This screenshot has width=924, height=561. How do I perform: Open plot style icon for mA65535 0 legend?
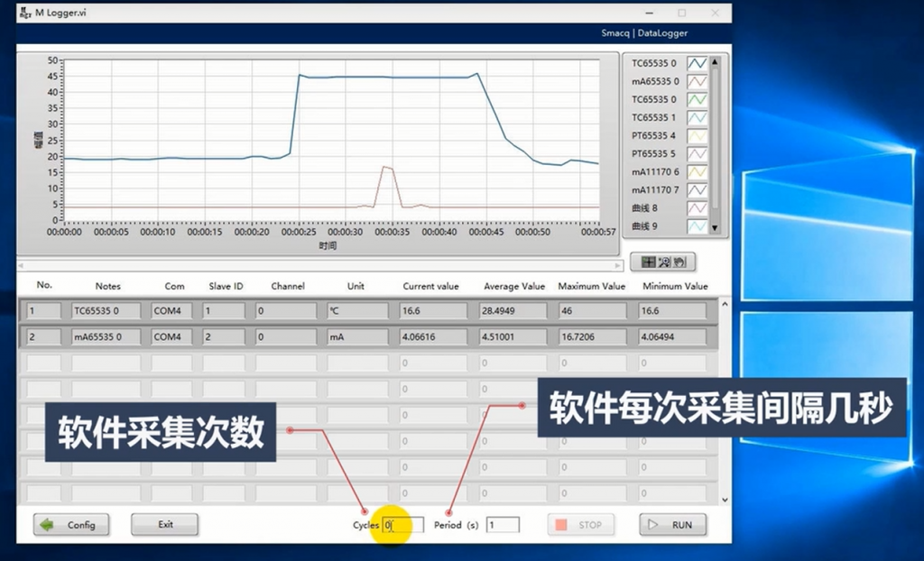[698, 81]
